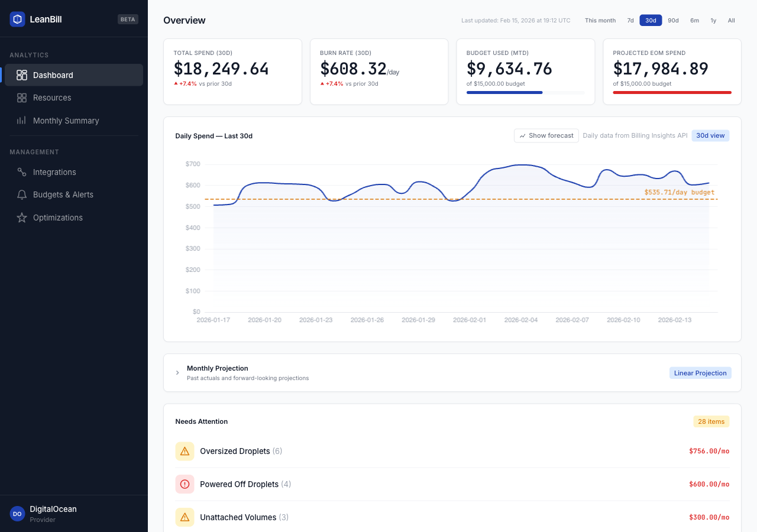Image resolution: width=757 pixels, height=532 pixels.
Task: Expand the Unattached Volumes row
Action: tap(452, 517)
